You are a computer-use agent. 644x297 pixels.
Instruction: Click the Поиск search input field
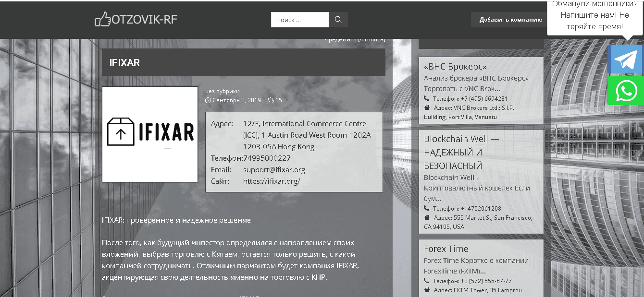(x=299, y=20)
